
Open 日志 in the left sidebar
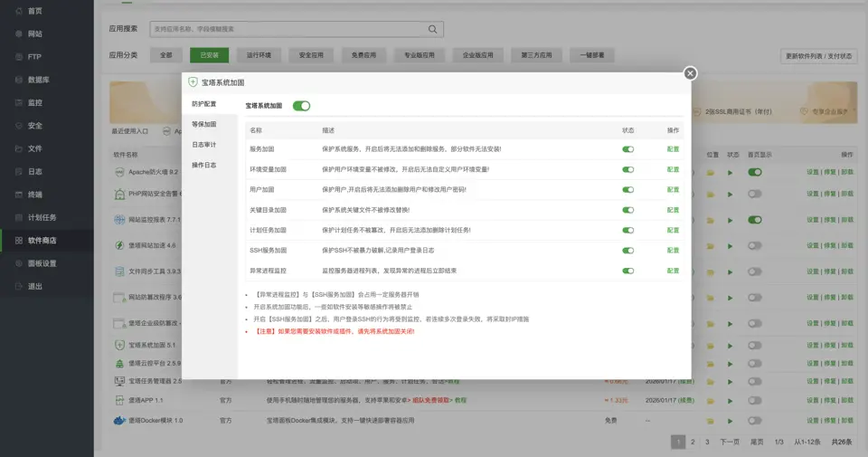pos(47,172)
